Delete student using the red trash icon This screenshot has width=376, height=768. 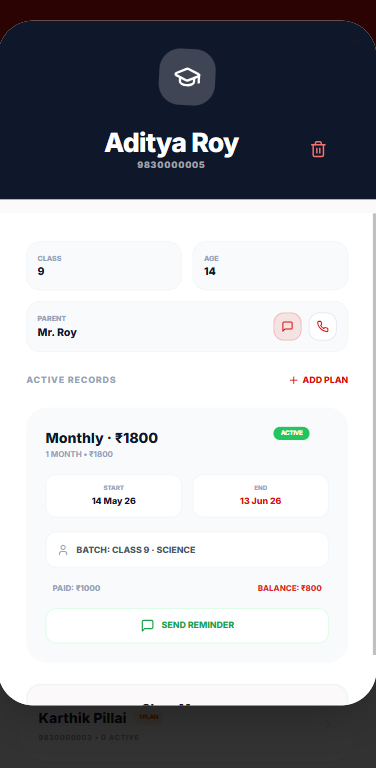point(318,149)
